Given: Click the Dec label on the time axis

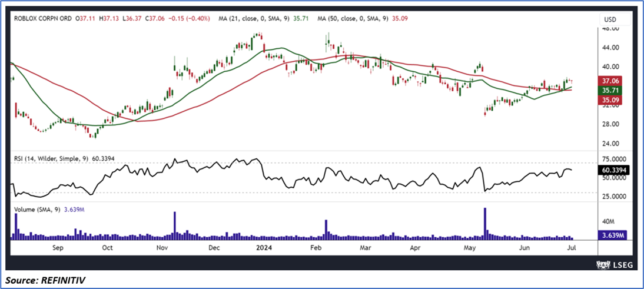Looking at the screenshot, I should click(x=214, y=248).
